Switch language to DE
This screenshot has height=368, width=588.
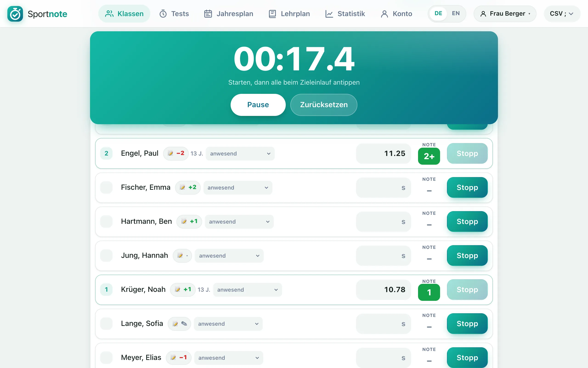[438, 14]
